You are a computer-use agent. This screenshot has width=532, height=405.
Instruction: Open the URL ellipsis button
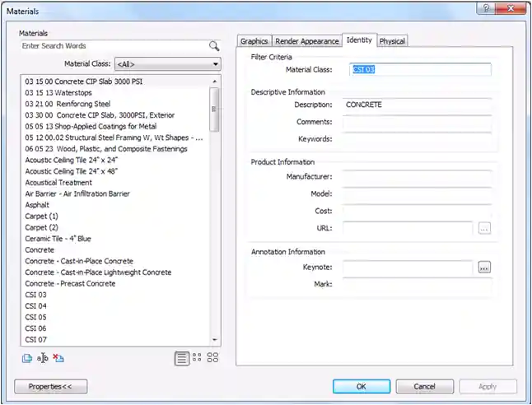point(484,228)
